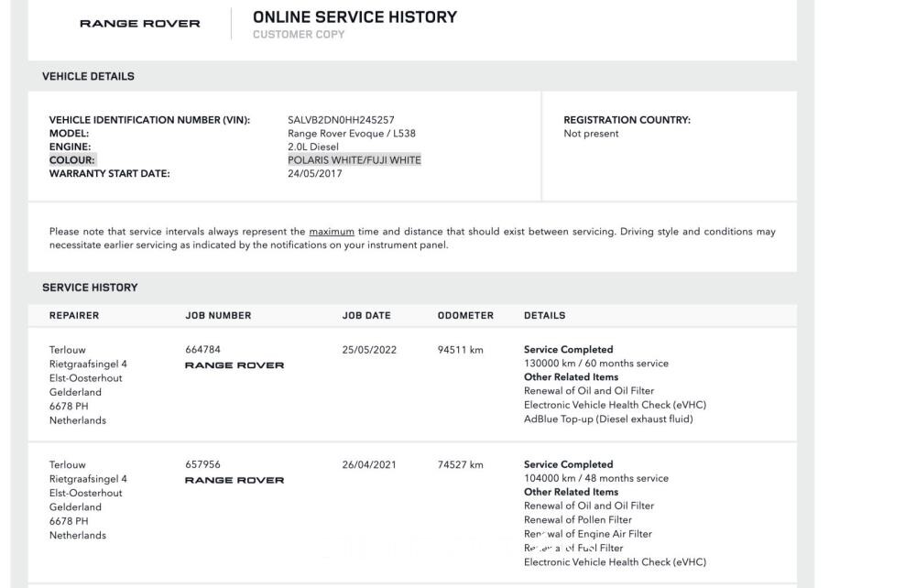Click the Odometer column header

pos(465,316)
